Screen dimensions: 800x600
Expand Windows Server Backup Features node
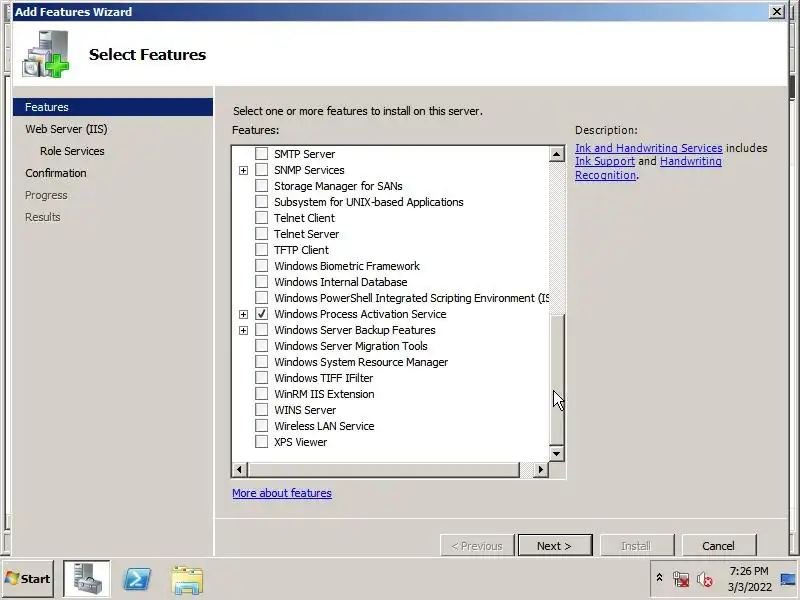pyautogui.click(x=243, y=330)
